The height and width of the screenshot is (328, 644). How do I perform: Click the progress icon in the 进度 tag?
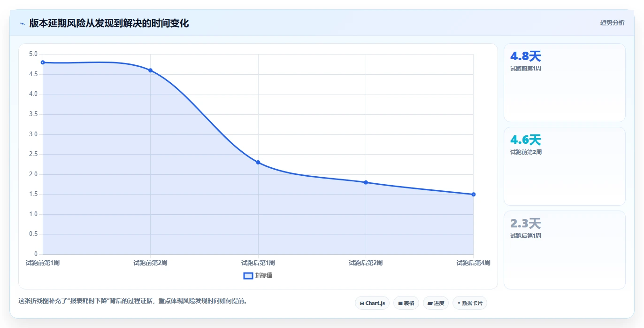click(x=430, y=304)
